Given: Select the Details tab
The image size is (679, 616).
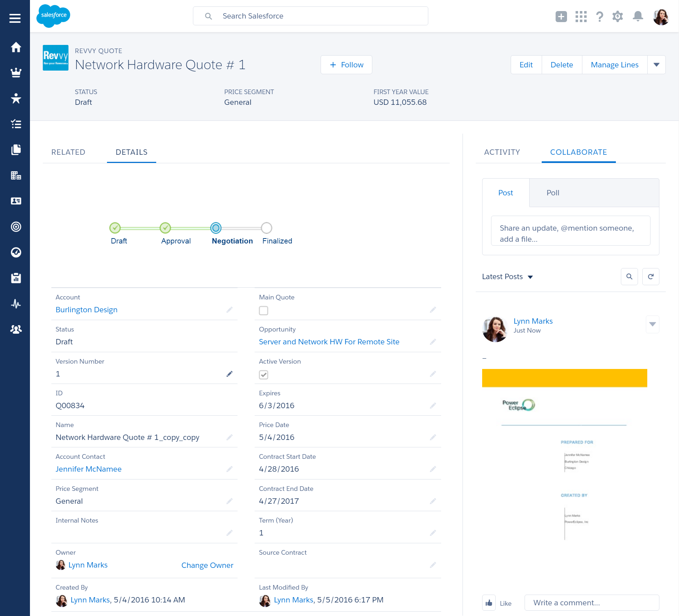Looking at the screenshot, I should pos(132,152).
